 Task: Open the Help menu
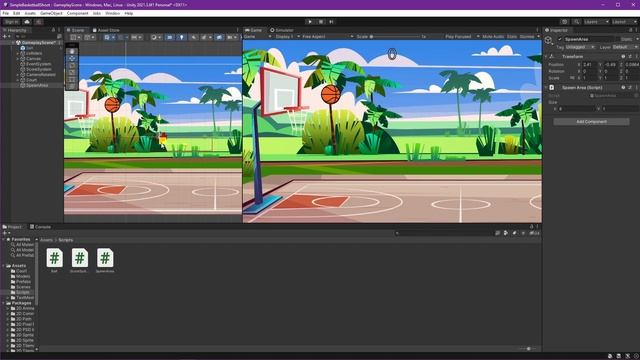(x=129, y=13)
